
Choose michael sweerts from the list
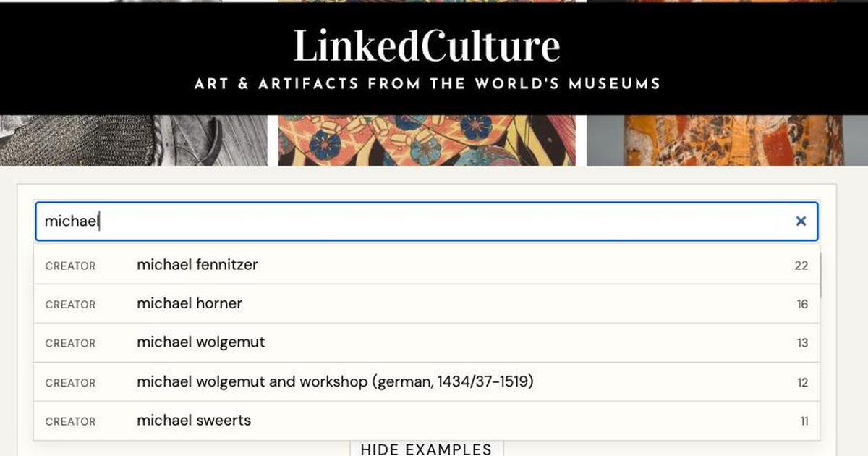pos(427,421)
